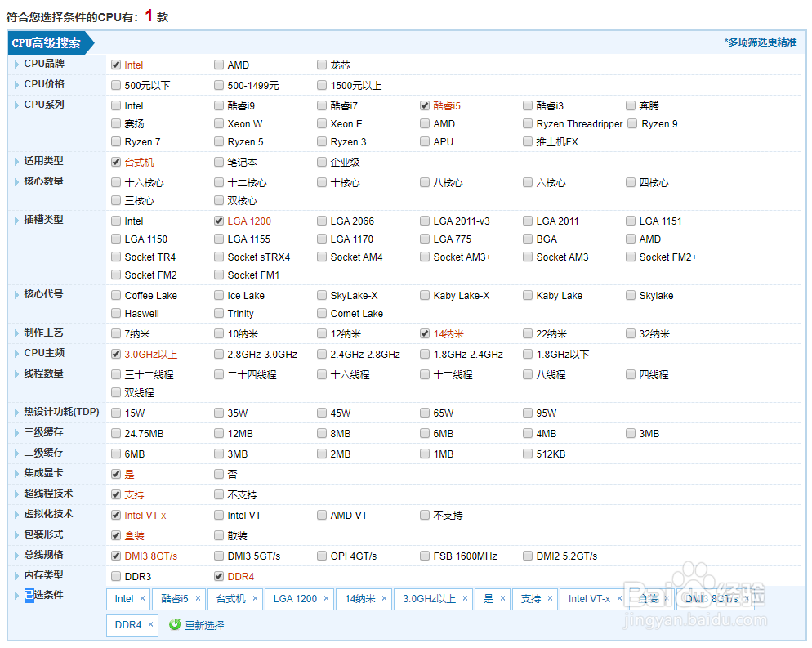This screenshot has width=812, height=648.
Task: Tick the Socket sTRX4 socket checkbox
Action: [x=219, y=257]
